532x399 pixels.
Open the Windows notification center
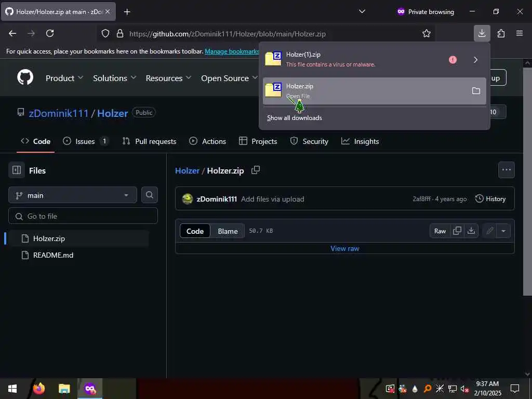point(515,389)
